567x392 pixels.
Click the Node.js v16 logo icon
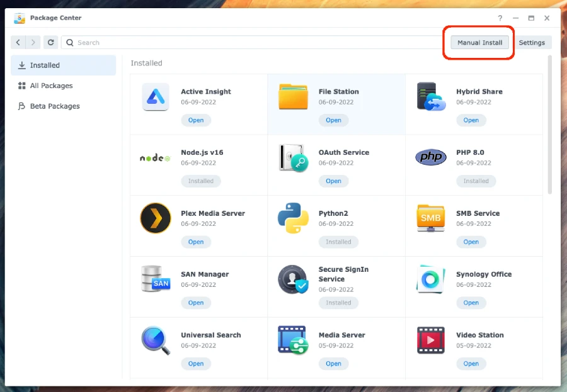pos(155,157)
